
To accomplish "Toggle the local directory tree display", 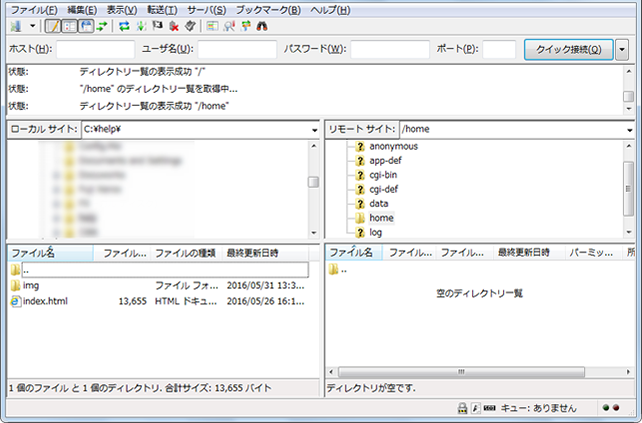I will click(70, 27).
